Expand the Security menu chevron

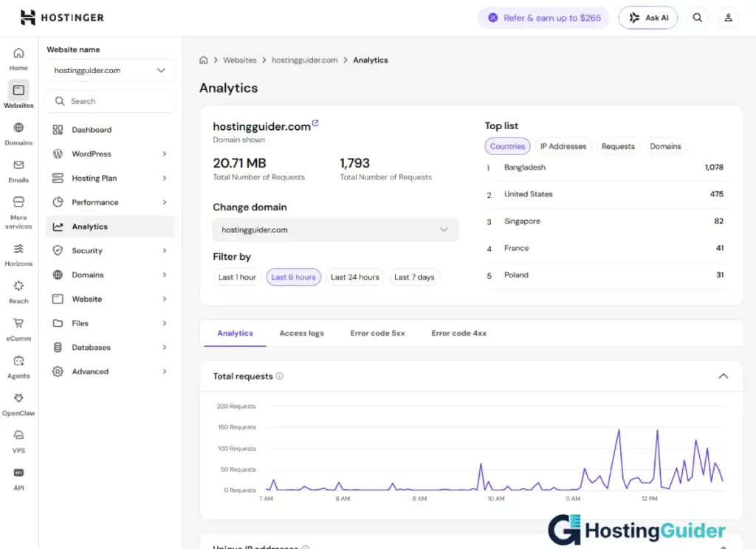point(165,251)
